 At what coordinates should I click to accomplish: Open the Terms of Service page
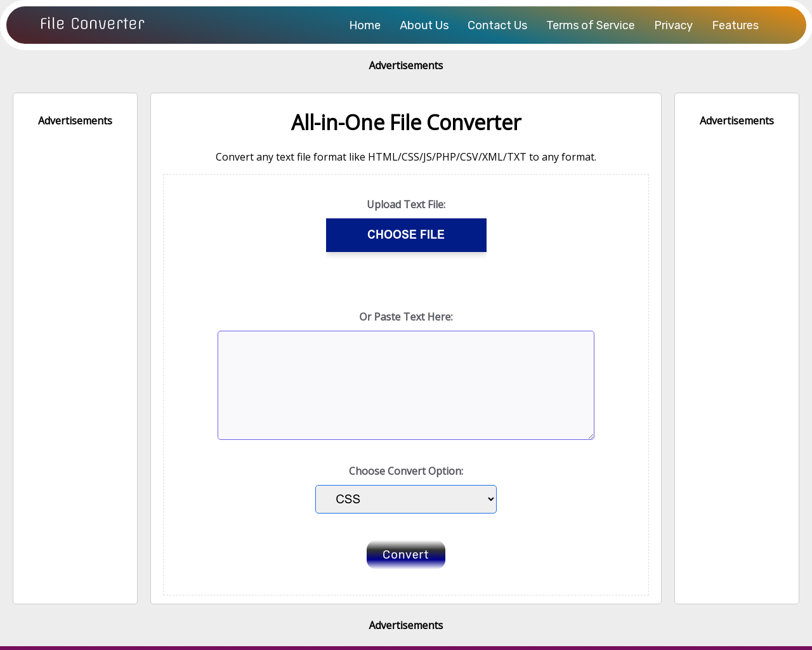click(590, 25)
